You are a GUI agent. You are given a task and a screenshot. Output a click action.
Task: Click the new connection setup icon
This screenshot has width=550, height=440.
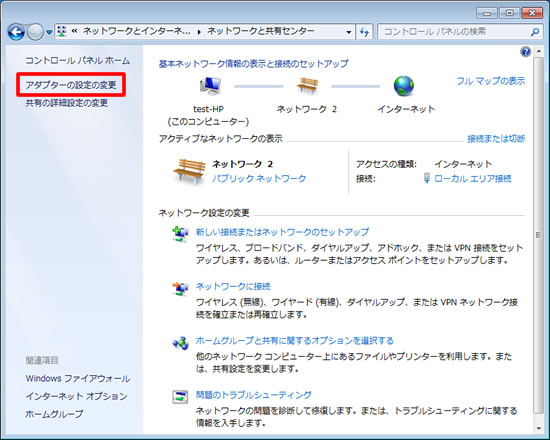tap(180, 234)
